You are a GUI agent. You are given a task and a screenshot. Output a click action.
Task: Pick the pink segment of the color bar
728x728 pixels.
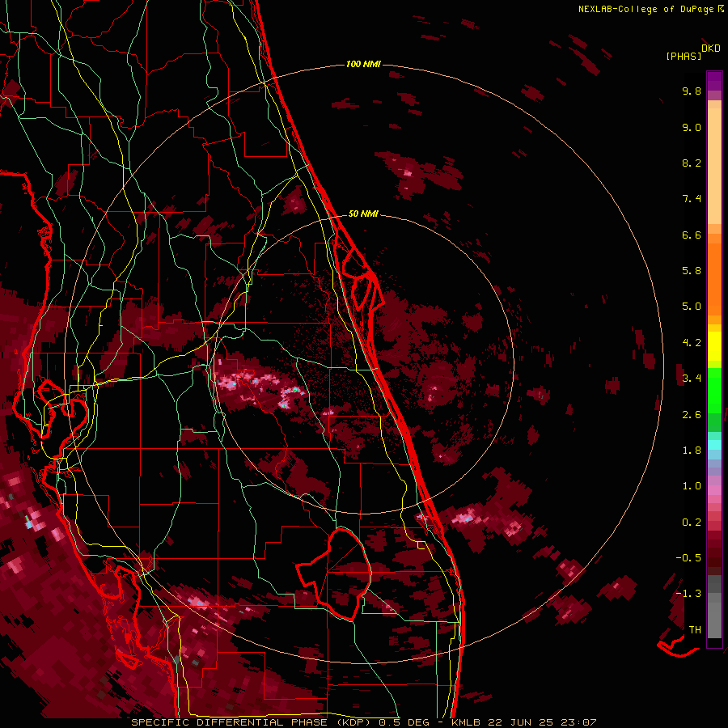pos(714,490)
